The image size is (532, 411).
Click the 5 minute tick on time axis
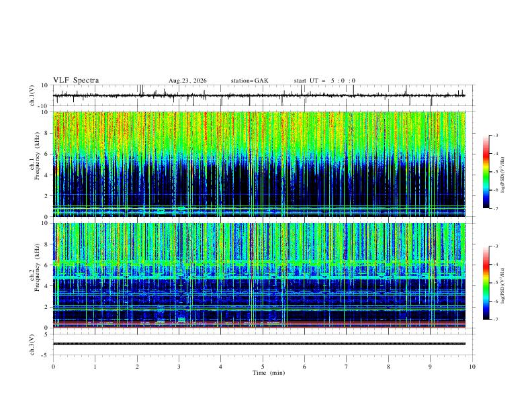(263, 367)
